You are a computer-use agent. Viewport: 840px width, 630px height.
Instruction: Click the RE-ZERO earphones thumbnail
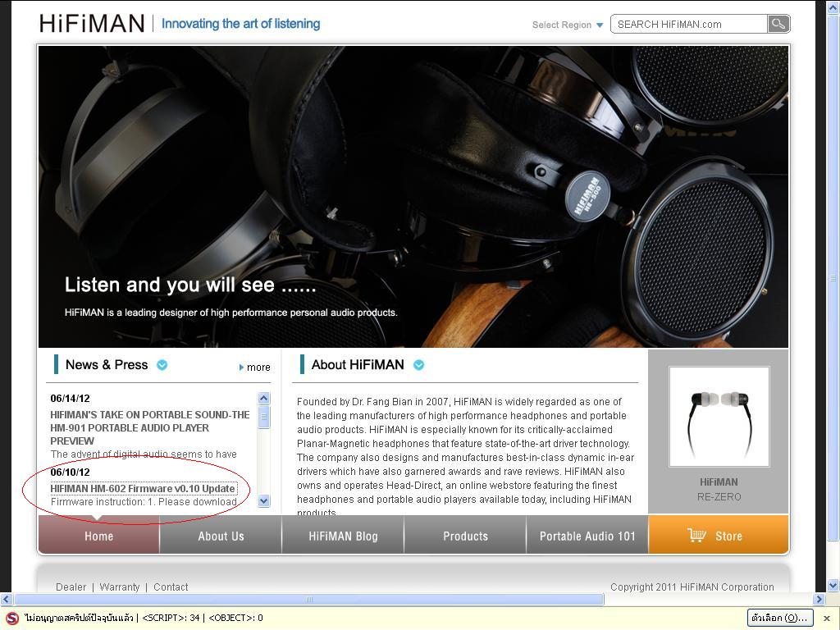click(x=719, y=417)
